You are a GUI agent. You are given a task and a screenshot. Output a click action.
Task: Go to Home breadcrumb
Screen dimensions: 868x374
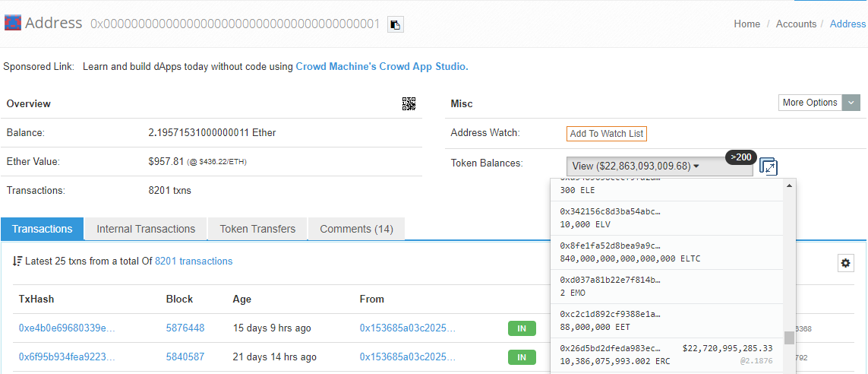(746, 24)
